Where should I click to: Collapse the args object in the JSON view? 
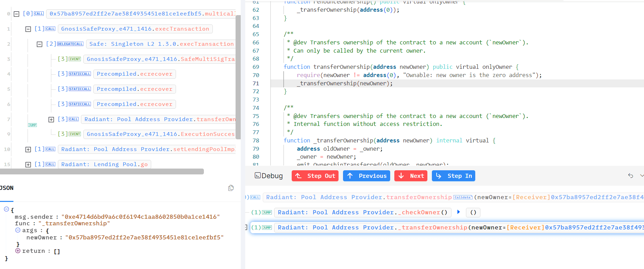click(x=18, y=230)
